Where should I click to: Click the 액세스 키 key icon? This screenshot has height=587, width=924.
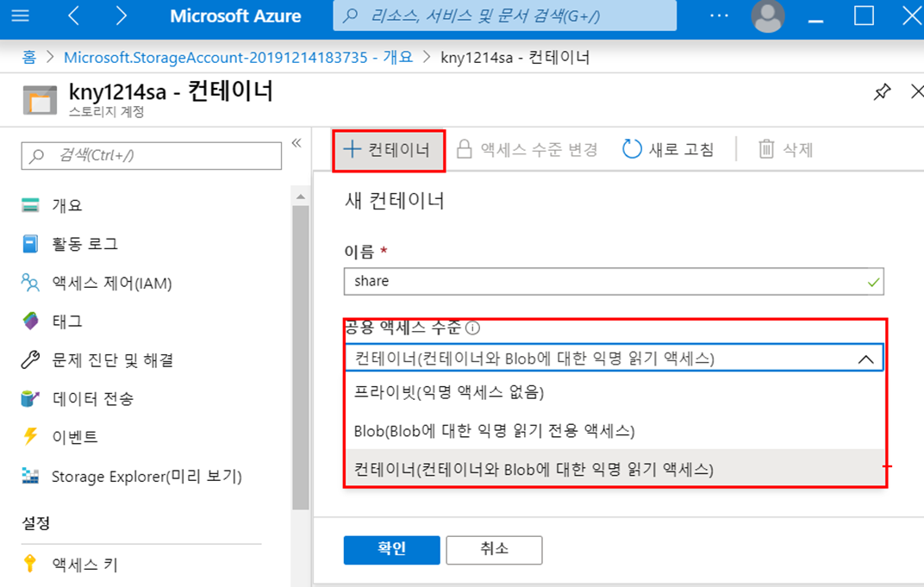click(29, 564)
